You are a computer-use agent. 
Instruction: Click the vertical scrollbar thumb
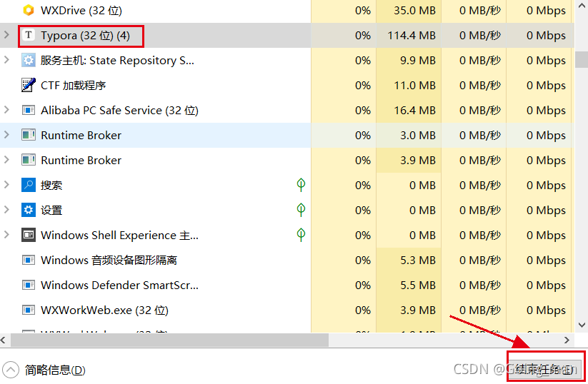tap(582, 59)
